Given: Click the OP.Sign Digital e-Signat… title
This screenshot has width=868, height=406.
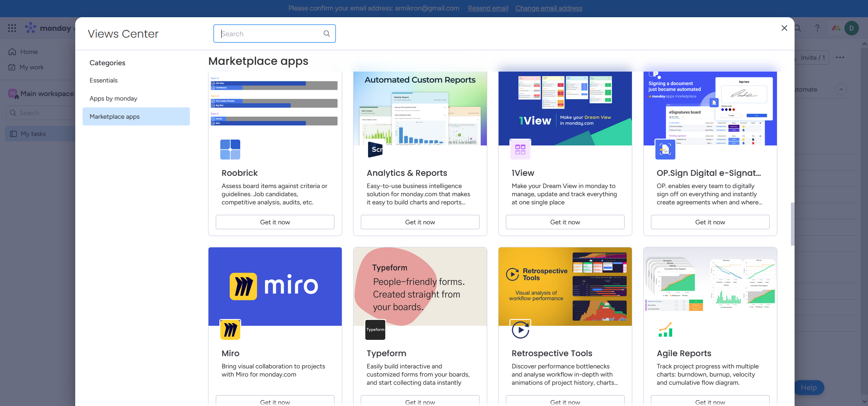Looking at the screenshot, I should pos(708,173).
